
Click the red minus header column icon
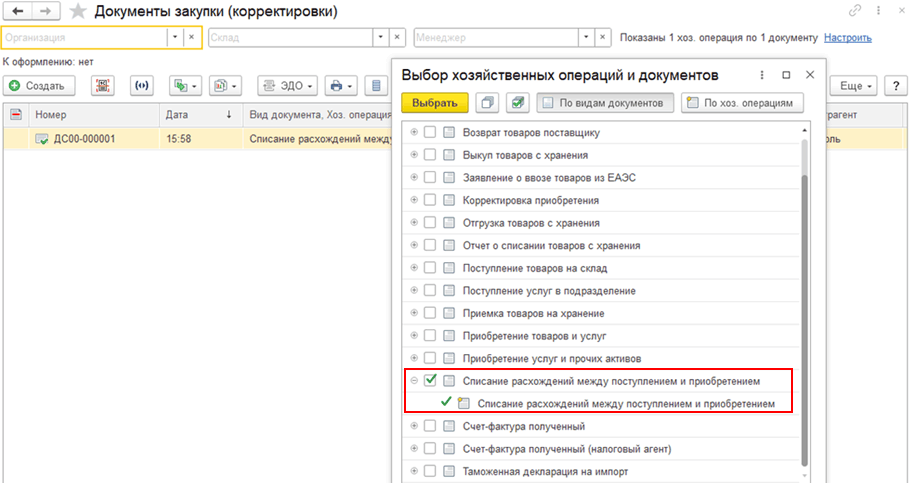16,115
